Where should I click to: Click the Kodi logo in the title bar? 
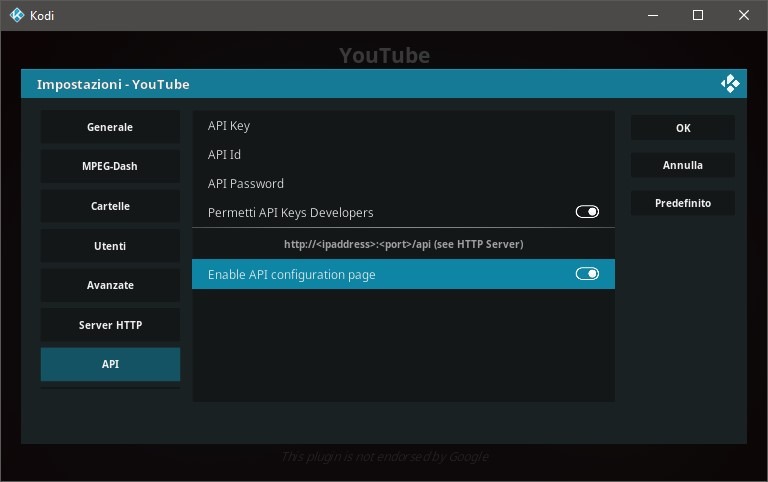(17, 15)
